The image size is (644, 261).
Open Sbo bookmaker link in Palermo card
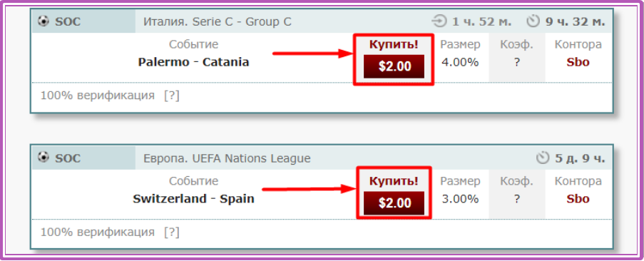578,62
